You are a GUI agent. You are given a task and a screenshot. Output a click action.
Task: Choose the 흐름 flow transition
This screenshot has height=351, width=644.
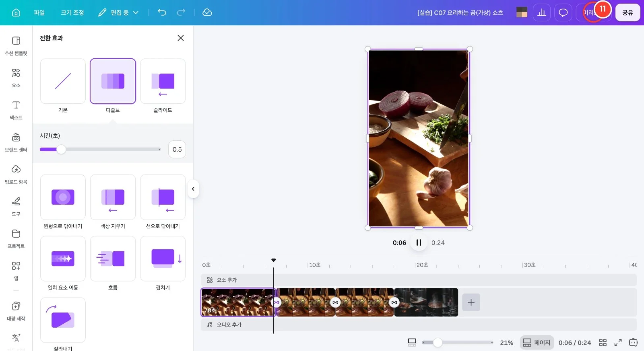pos(113,259)
